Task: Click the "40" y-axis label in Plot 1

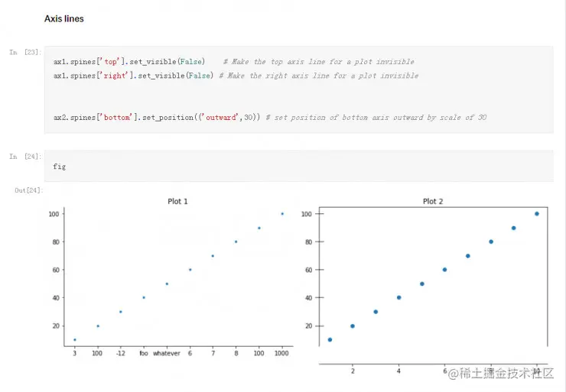Action: coord(56,298)
